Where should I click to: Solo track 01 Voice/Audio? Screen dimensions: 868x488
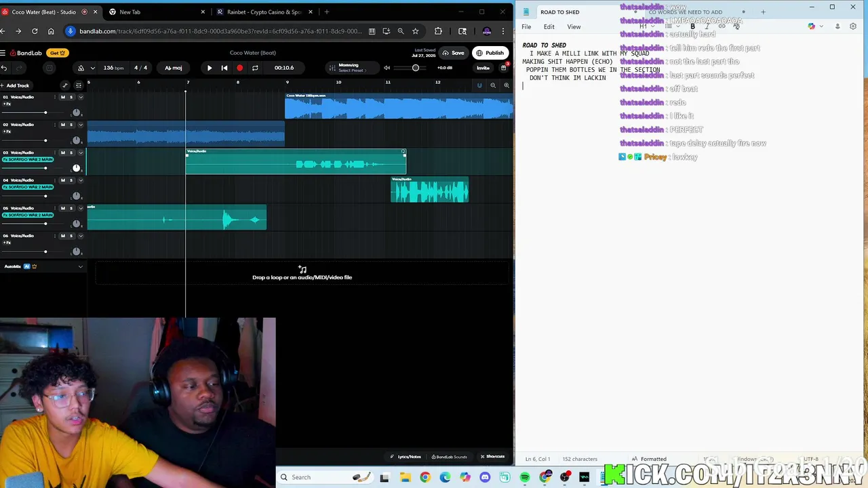click(x=71, y=97)
